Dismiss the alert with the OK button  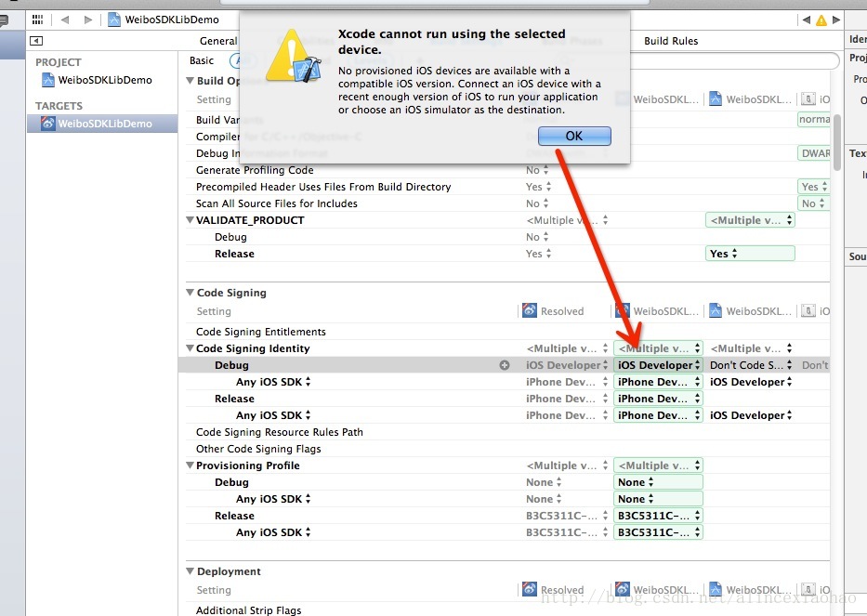pyautogui.click(x=574, y=136)
